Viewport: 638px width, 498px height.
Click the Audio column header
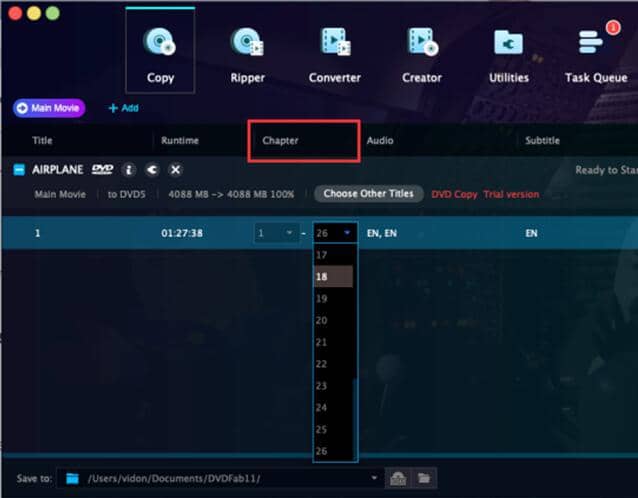380,140
